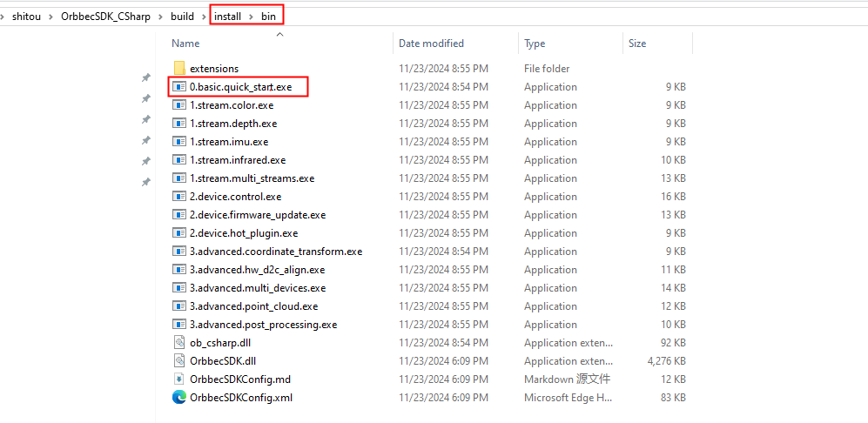The image size is (868, 423).
Task: Expand the chevron after shitou in path
Action: [x=50, y=17]
